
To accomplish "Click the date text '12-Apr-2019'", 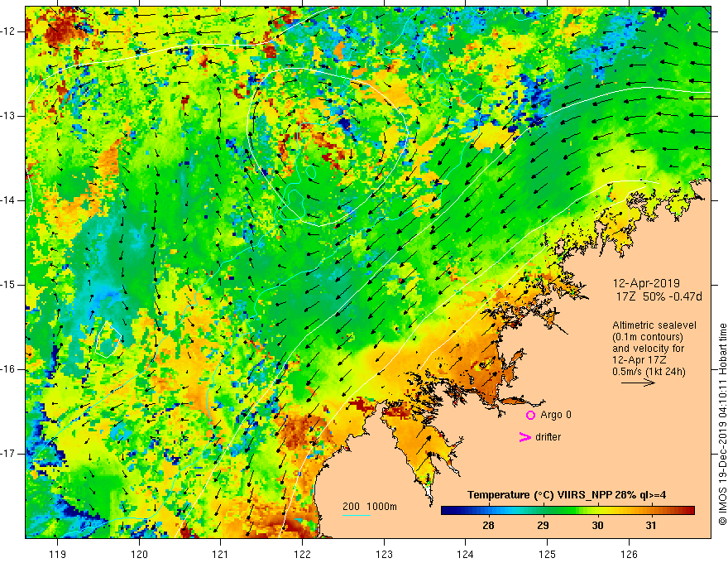I will pyautogui.click(x=646, y=283).
